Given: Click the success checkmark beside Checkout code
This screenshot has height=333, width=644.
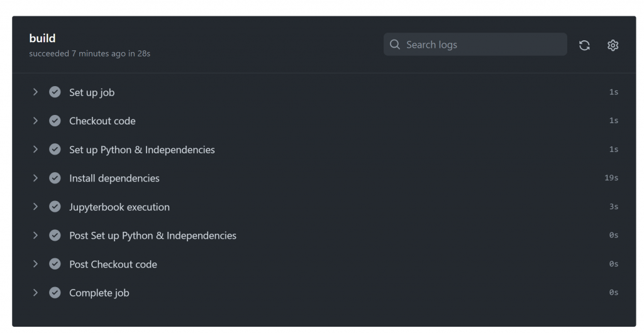Looking at the screenshot, I should [55, 121].
